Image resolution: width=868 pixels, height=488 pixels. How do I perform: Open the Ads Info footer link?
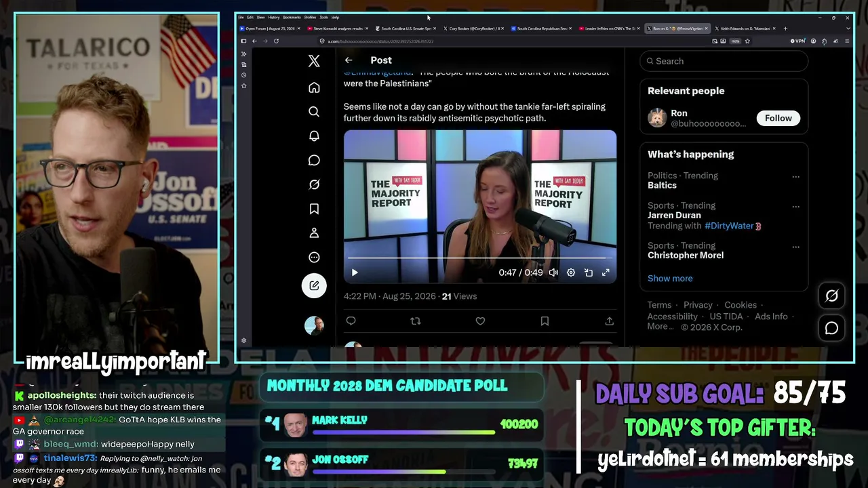click(771, 317)
